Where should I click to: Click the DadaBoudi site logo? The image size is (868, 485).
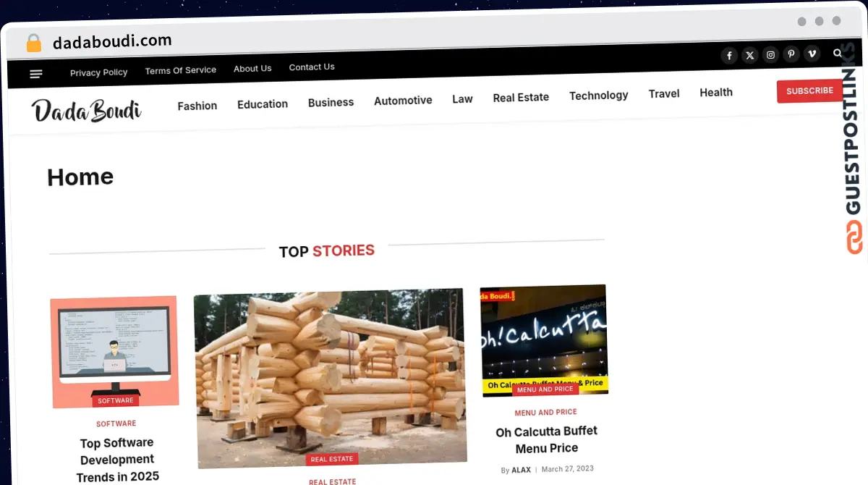[x=86, y=110]
